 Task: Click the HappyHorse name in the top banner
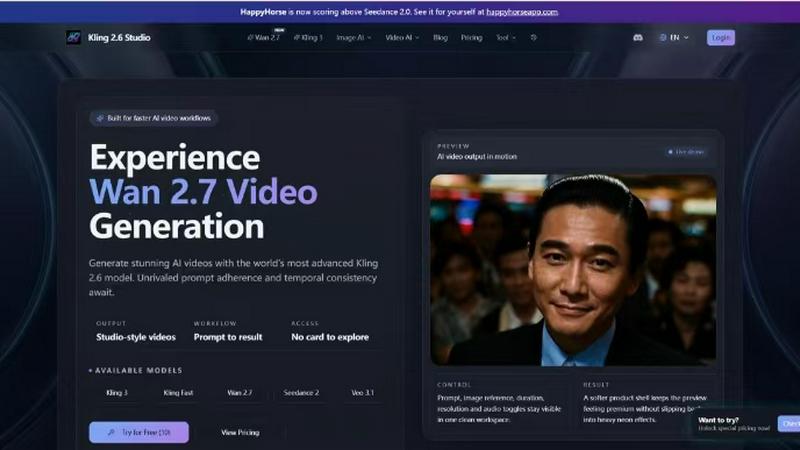pos(263,12)
